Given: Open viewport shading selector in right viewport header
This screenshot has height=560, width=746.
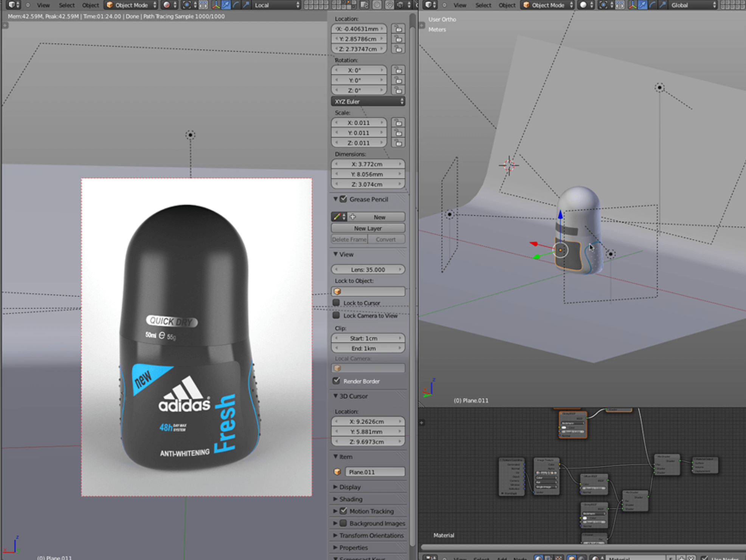Looking at the screenshot, I should click(x=586, y=5).
